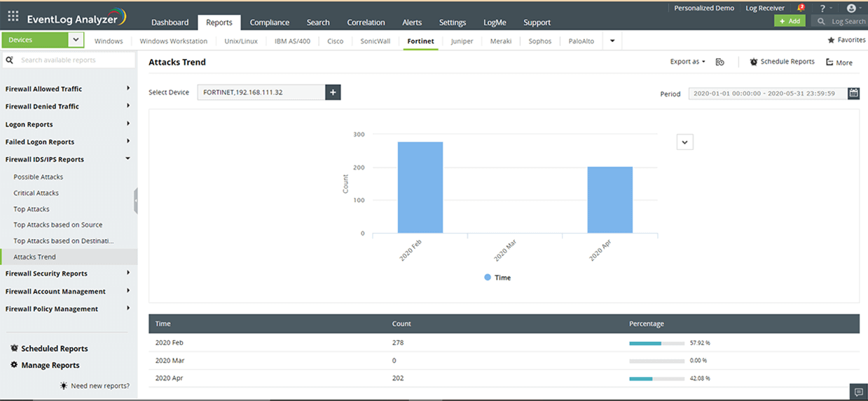This screenshot has width=868, height=401.
Task: Open the apps grid icon
Action: click(x=13, y=15)
